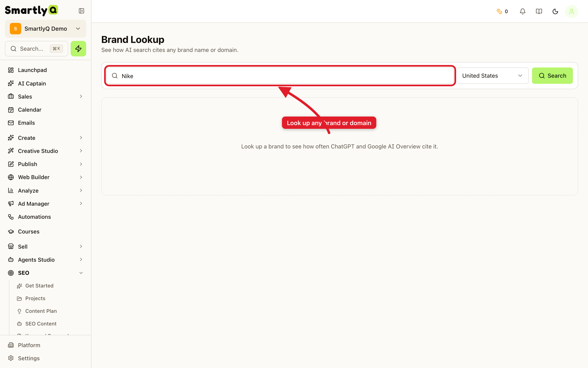The image size is (588, 368).
Task: Click the Sell storefront icon
Action: (11, 247)
